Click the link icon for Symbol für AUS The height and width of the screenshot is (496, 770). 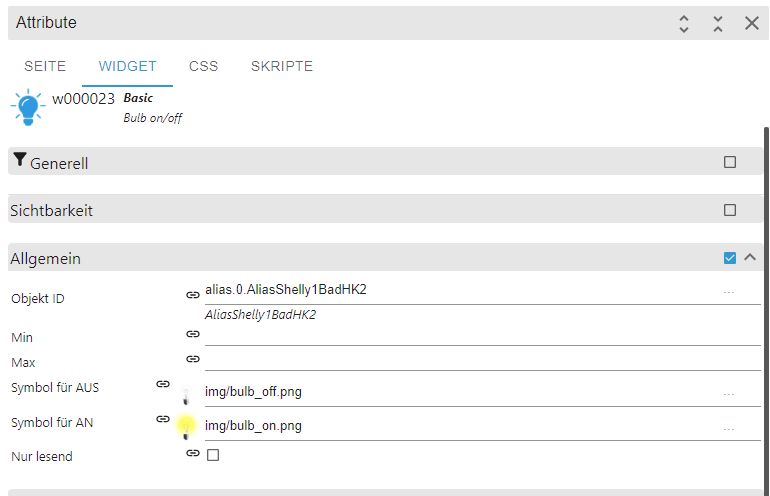tap(163, 383)
